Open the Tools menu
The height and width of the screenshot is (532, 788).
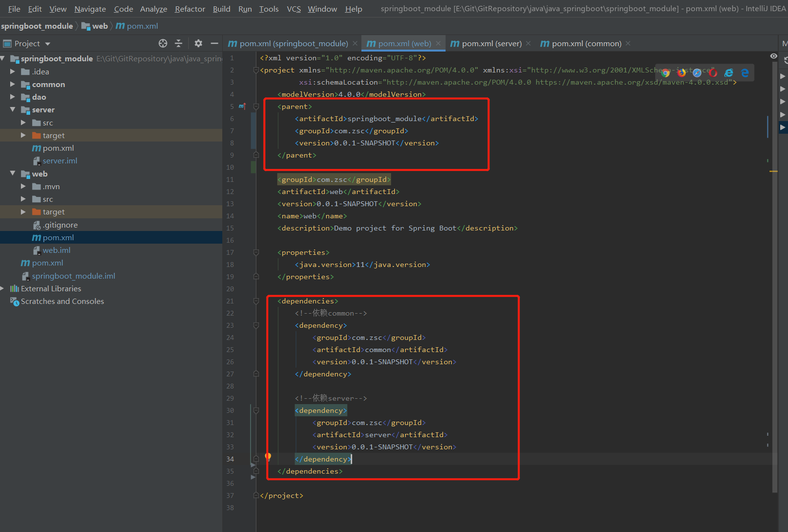click(269, 9)
